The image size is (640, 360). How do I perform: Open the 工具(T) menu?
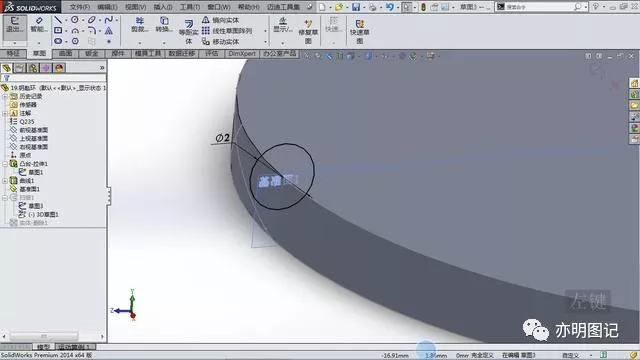click(x=190, y=7)
